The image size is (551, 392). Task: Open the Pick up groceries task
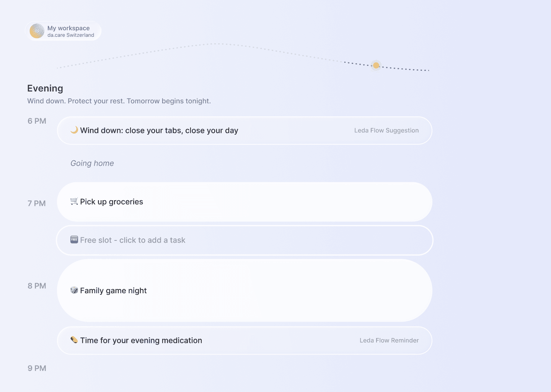pyautogui.click(x=245, y=202)
